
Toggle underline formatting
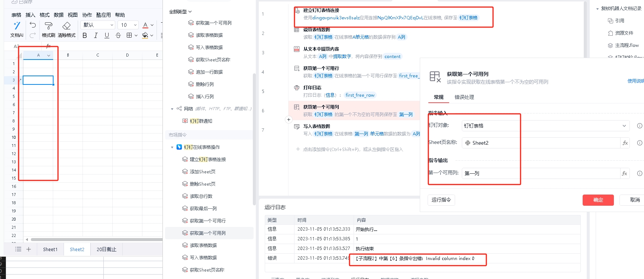pyautogui.click(x=107, y=35)
